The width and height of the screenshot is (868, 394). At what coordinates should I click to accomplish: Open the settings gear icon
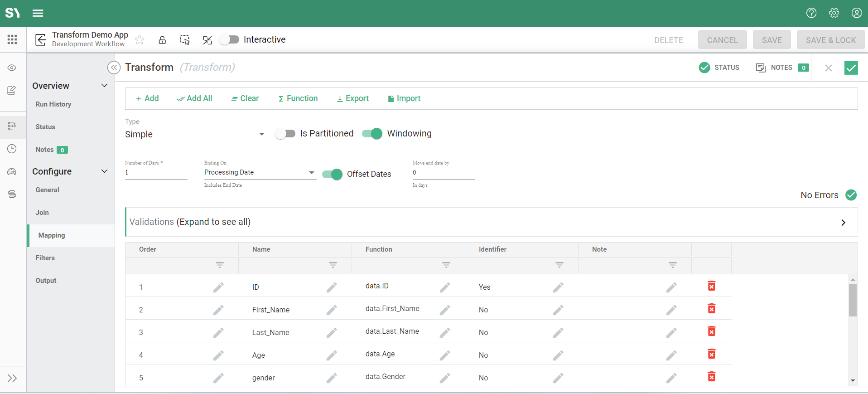[834, 13]
